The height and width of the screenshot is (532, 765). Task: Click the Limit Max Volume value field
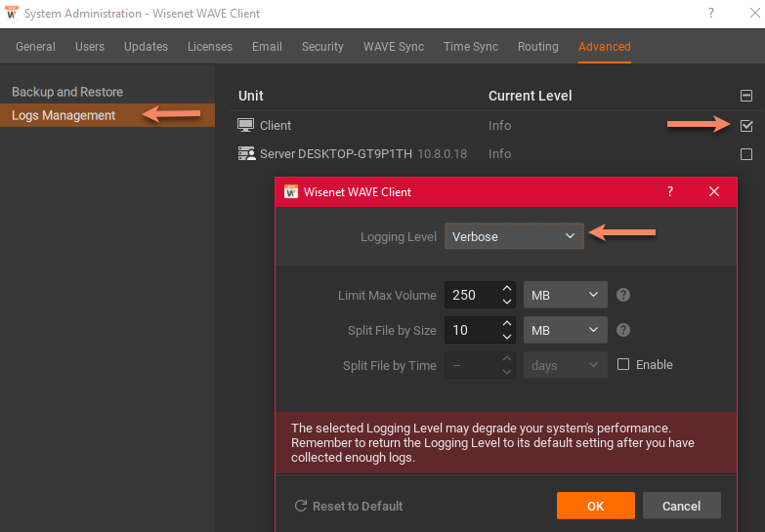pos(473,295)
